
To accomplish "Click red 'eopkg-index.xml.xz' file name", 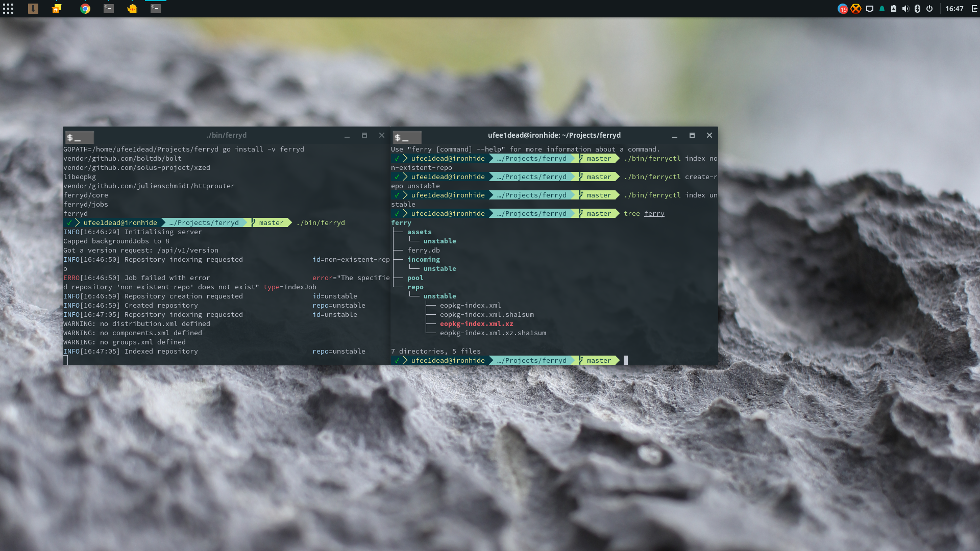I will coord(477,324).
